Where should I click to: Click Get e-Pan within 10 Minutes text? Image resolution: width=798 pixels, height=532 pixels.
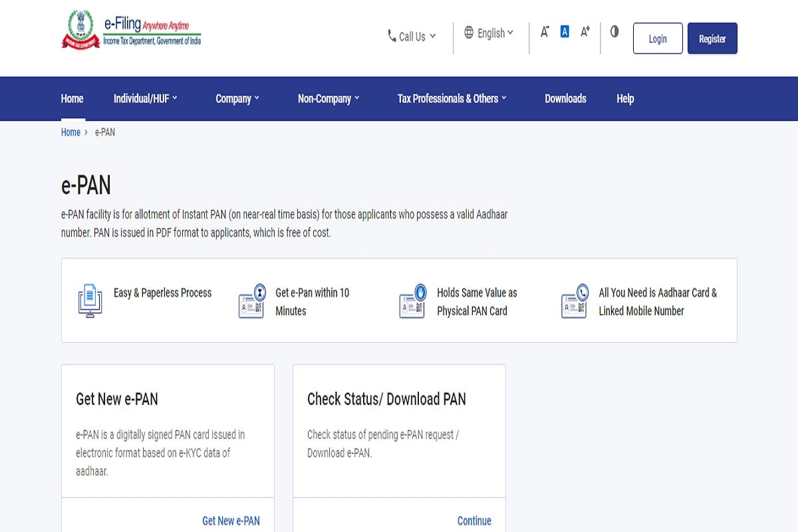(313, 301)
